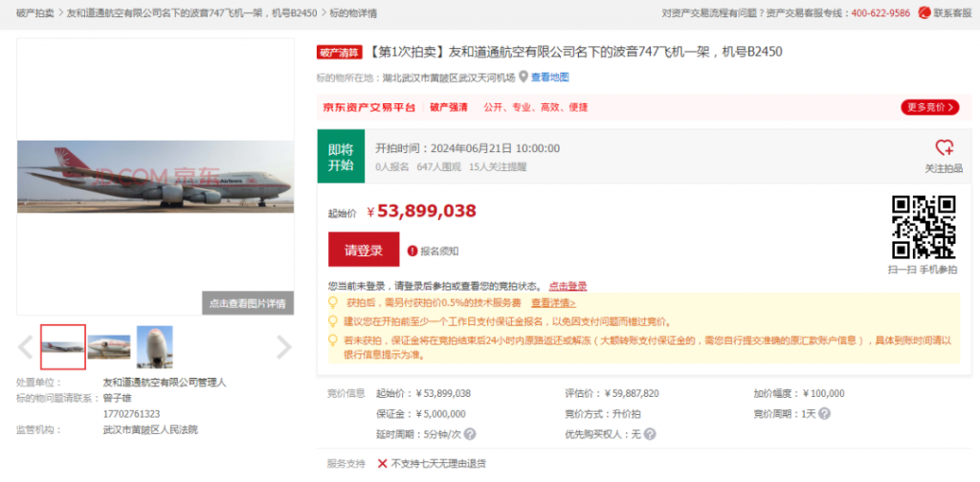
Task: Click the contact name 曾子雄
Action: [118, 398]
